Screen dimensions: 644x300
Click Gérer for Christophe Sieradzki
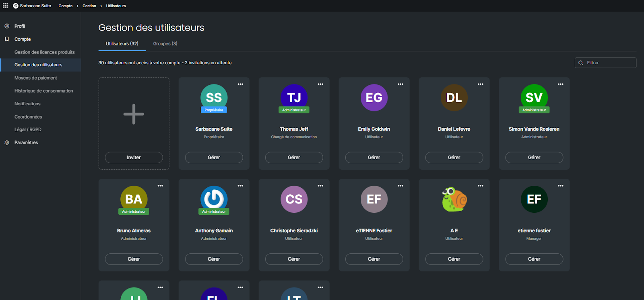tap(294, 259)
